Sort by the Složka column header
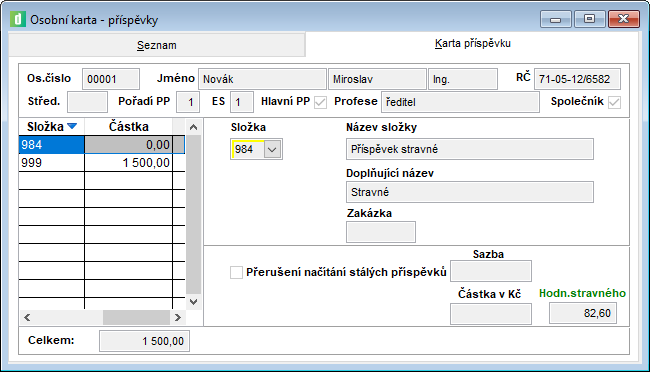 click(51, 126)
